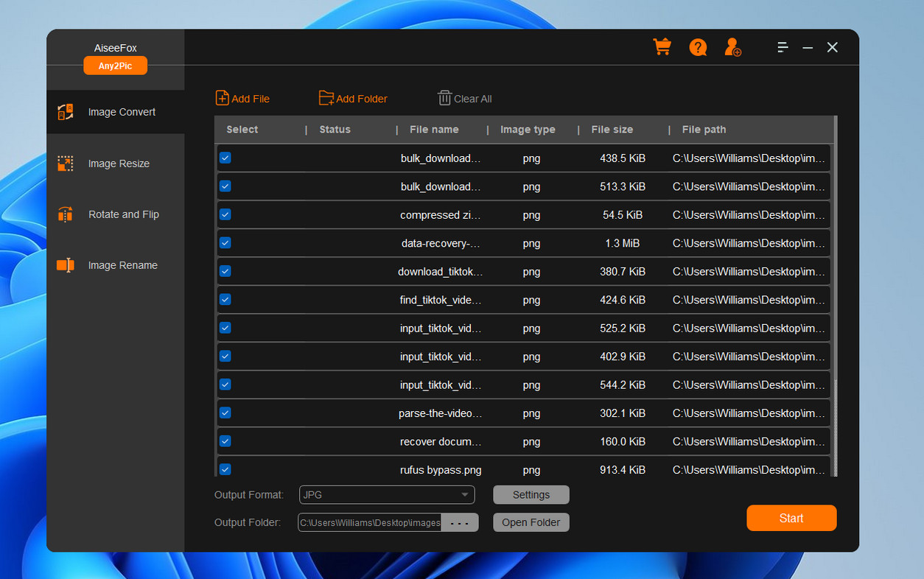Click the 913.4 KiB file size cell
924x579 pixels.
click(x=623, y=470)
